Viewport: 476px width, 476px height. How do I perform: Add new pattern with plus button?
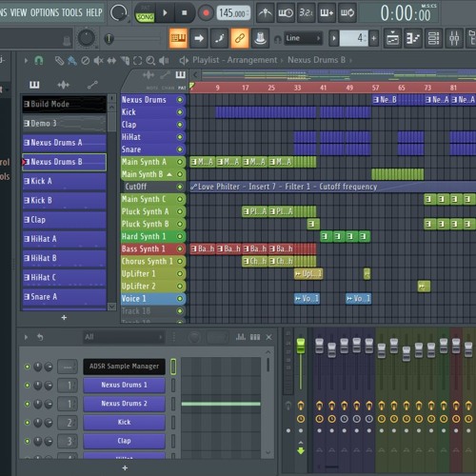coord(374,38)
